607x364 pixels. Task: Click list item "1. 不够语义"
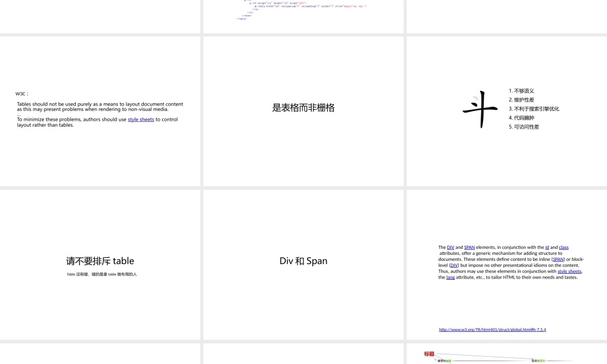[521, 90]
